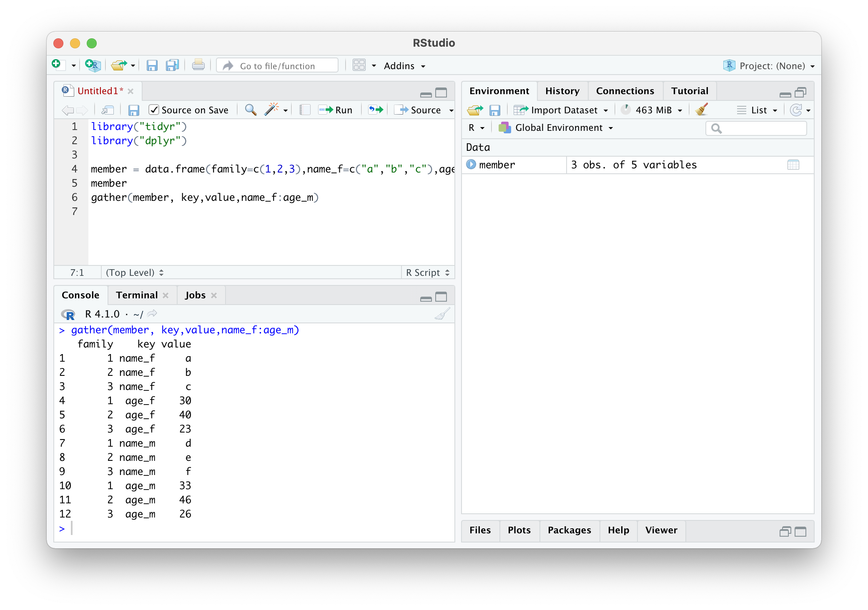Screen dimensions: 868x610
Task: Go back to previous source location
Action: click(68, 110)
